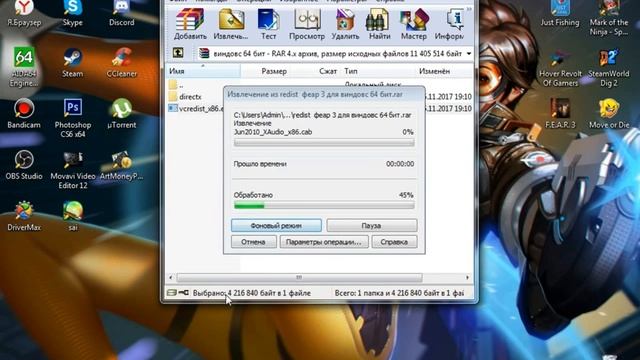Open DriverMax desktop icon
Screen dimensions: 640x360
pyautogui.click(x=24, y=216)
